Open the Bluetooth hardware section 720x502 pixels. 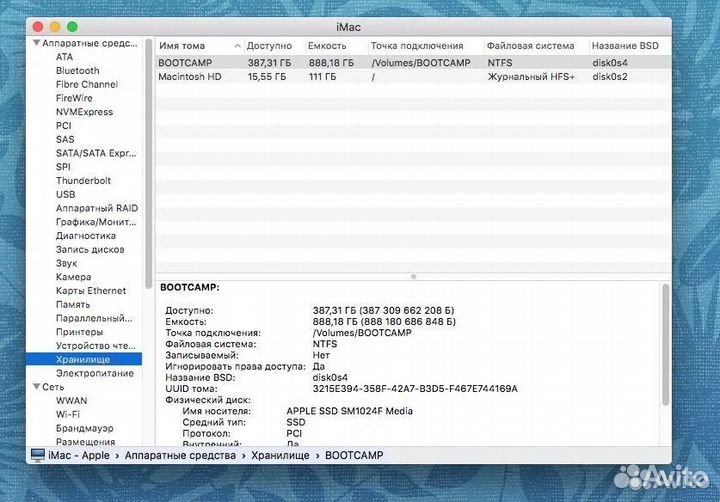click(x=78, y=71)
